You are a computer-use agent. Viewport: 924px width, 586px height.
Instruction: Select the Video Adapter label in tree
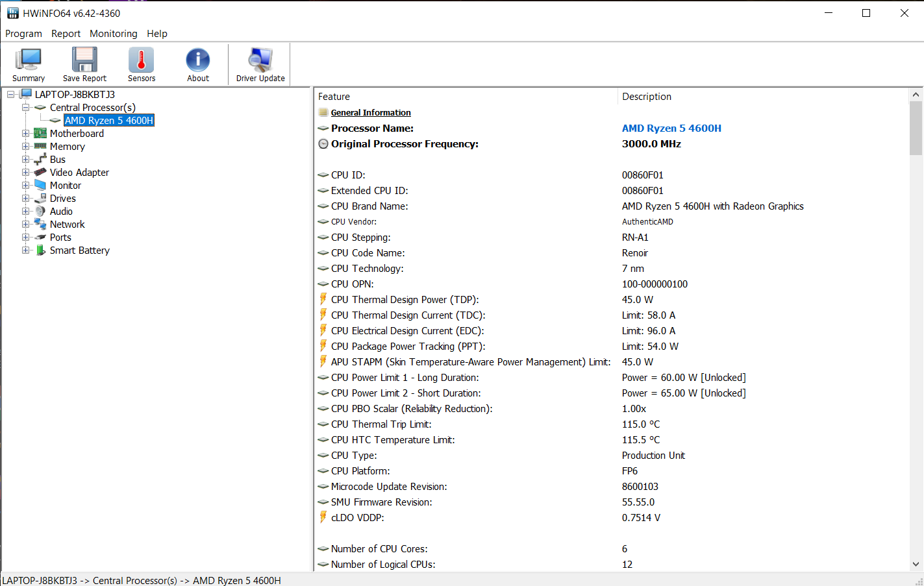click(x=79, y=172)
